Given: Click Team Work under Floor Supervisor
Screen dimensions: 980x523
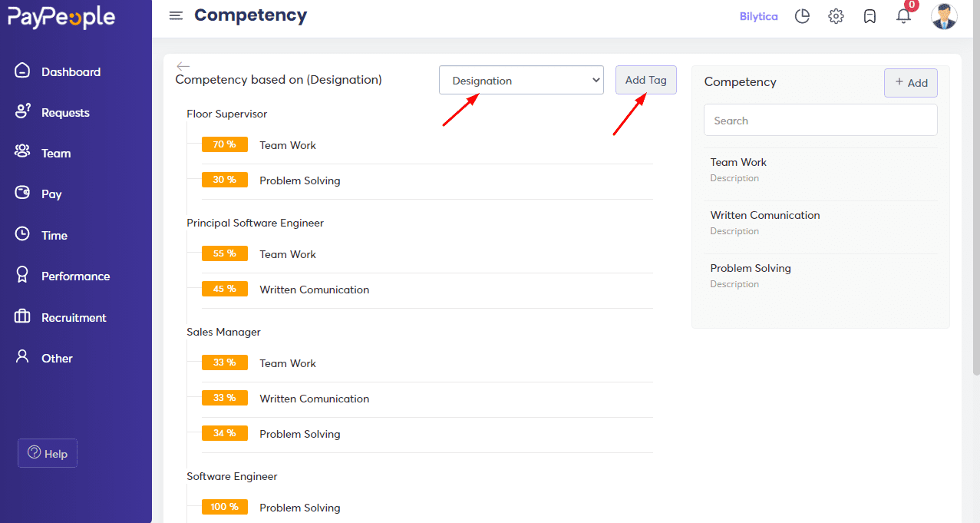Looking at the screenshot, I should (x=288, y=145).
